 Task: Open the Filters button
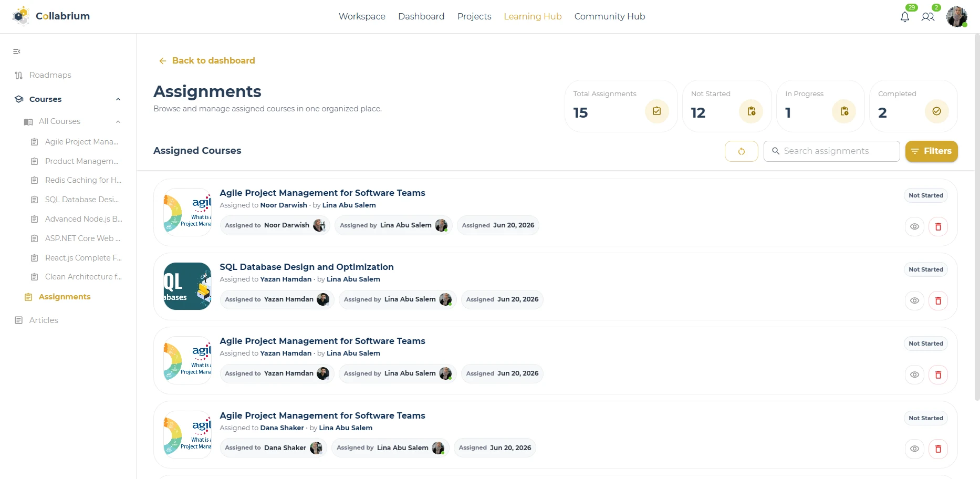[x=931, y=151]
